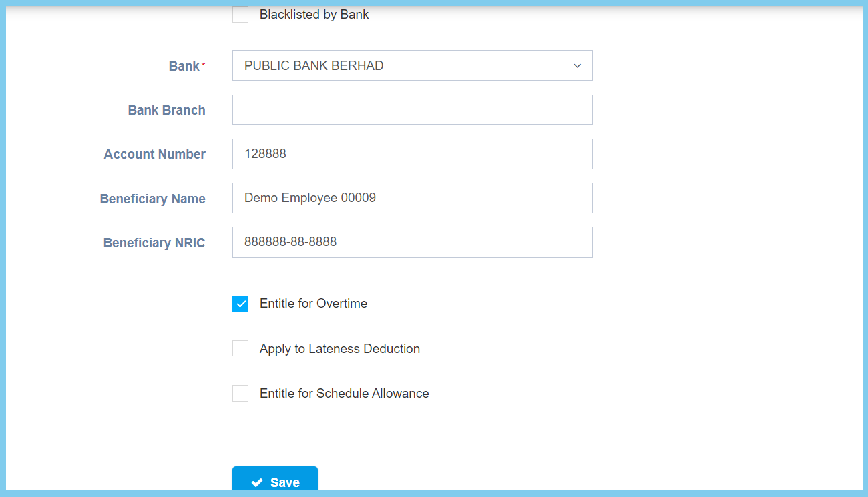Image resolution: width=868 pixels, height=497 pixels.
Task: Click the 'Entitle for Overtime' label text
Action: (313, 304)
